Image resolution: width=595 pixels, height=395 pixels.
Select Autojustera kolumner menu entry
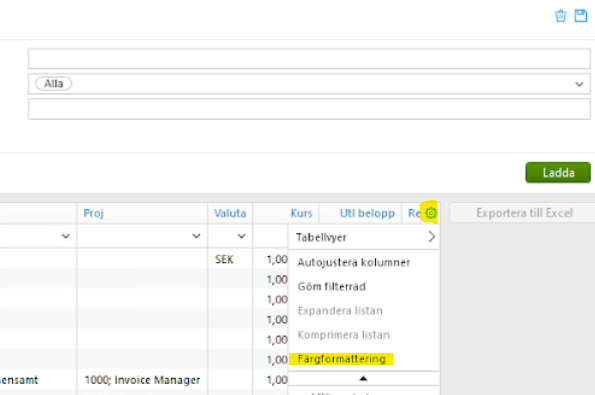pos(353,263)
